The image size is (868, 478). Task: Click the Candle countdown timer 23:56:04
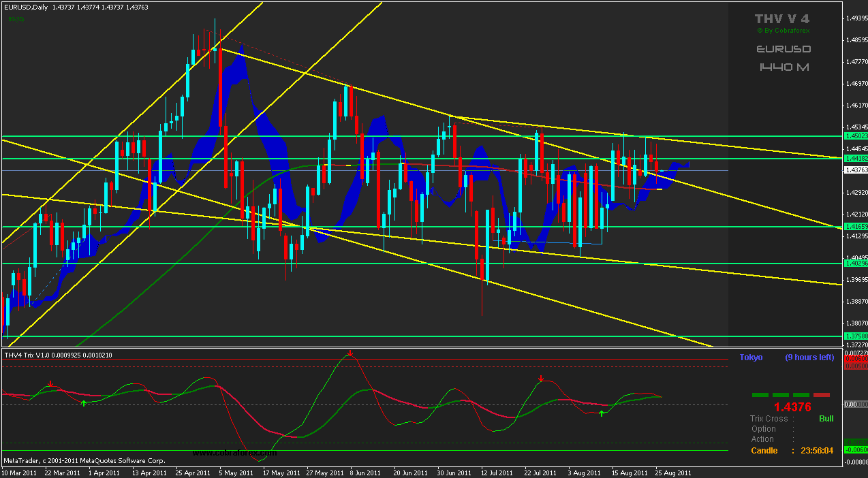[x=816, y=451]
